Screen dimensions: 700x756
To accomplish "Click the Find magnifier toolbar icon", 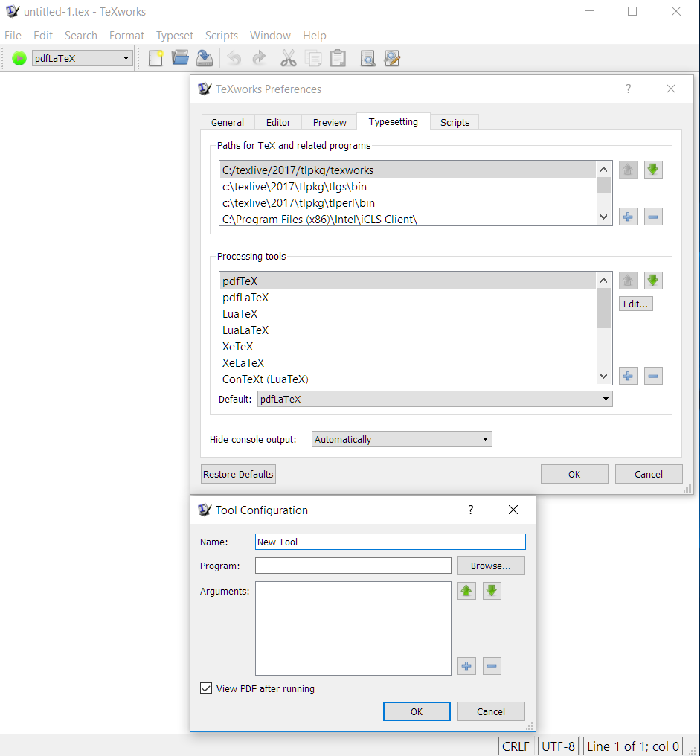I will tap(367, 58).
